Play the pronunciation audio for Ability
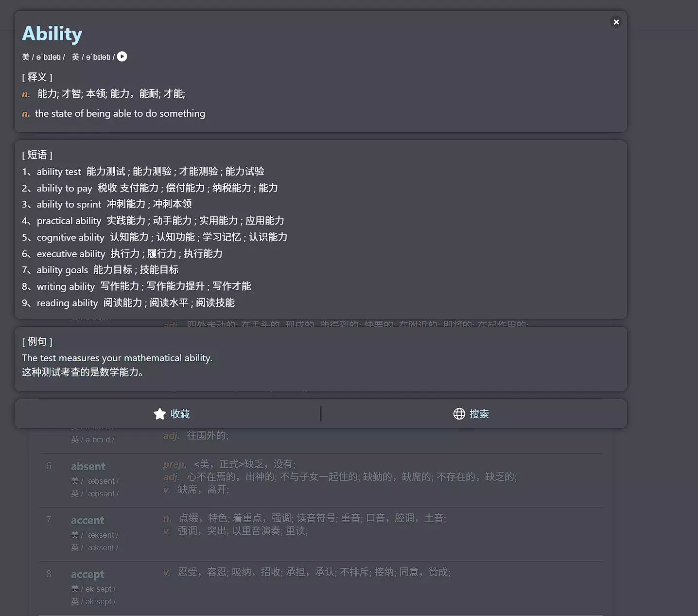Screen dimensions: 698x616 [x=122, y=57]
